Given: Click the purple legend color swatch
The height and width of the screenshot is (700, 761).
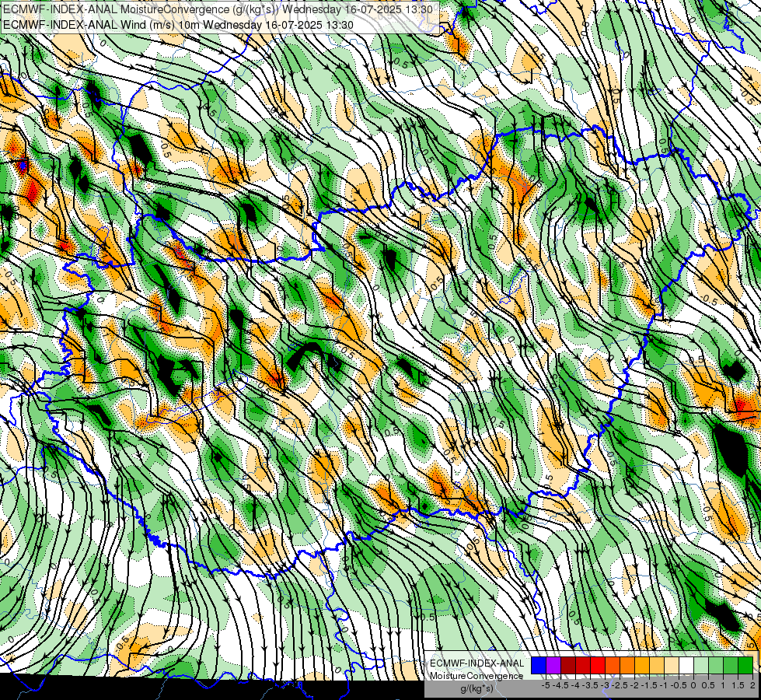Looking at the screenshot, I should coord(553,666).
